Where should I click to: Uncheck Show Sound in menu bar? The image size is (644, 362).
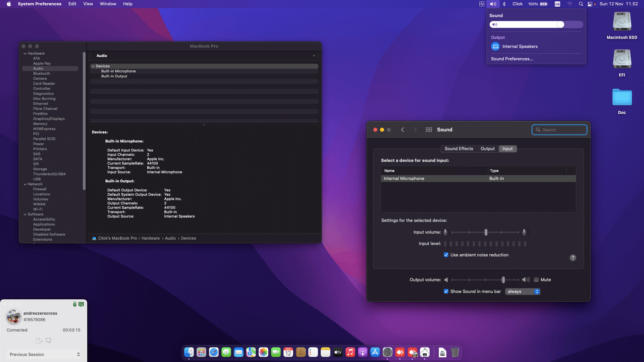click(446, 291)
